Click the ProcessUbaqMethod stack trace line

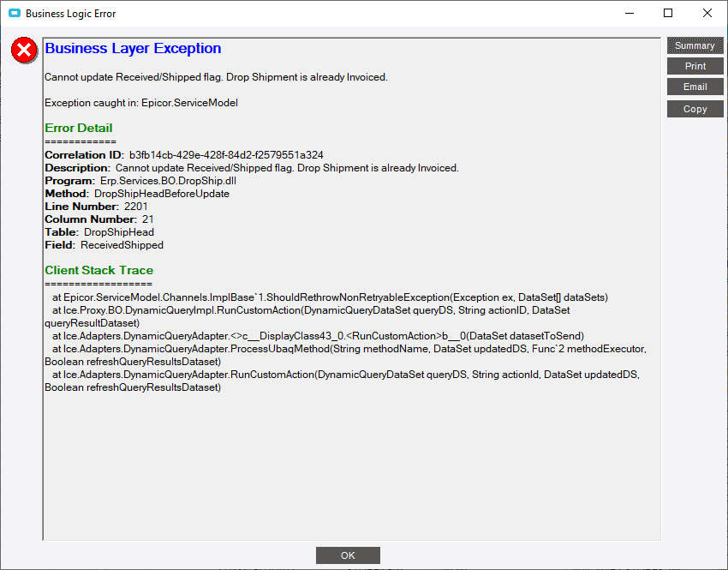[x=345, y=356]
